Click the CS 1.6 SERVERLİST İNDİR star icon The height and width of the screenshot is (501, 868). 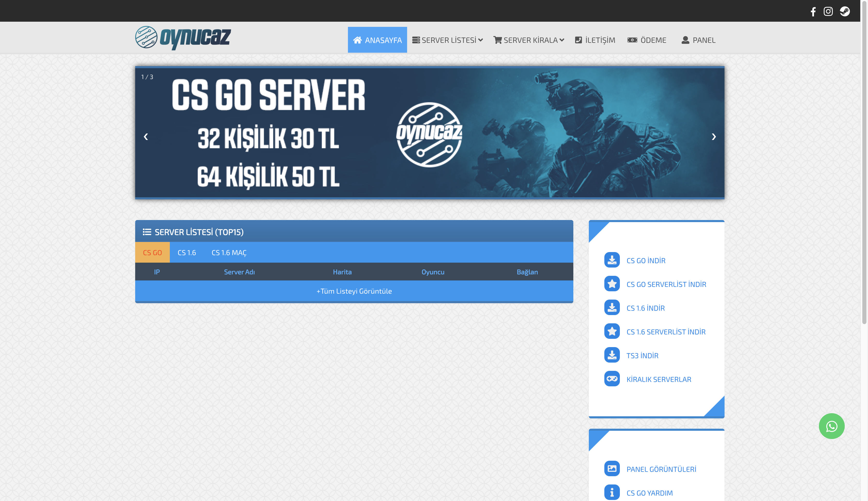point(612,331)
